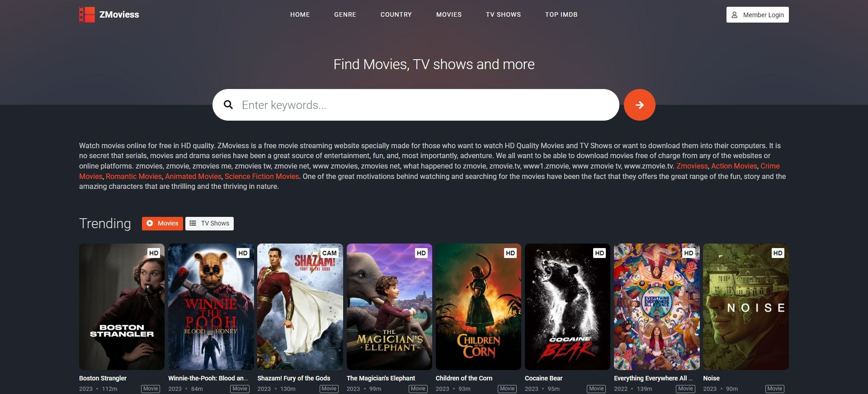Viewport: 868px width, 394px height.
Task: Open the Winnie-the-Pooh Blood and Honey poster
Action: [211, 307]
